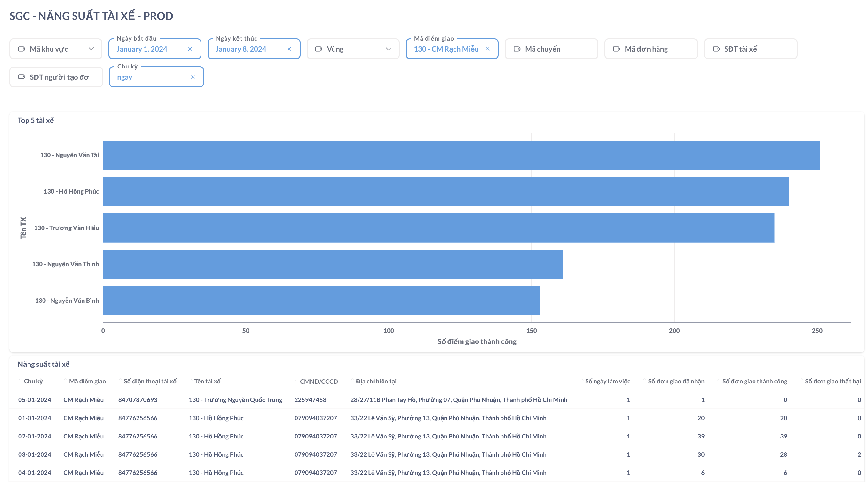Click the value 28 in the 03-01-2024 row

point(784,454)
